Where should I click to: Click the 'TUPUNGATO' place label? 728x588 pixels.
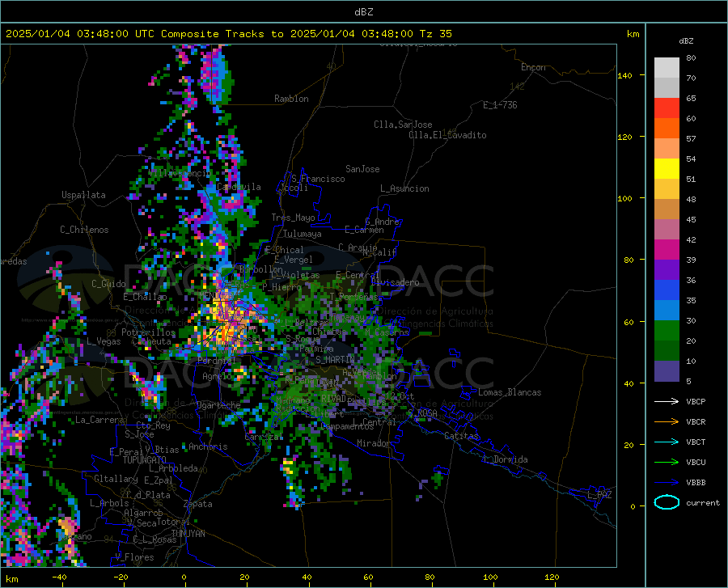tap(145, 460)
